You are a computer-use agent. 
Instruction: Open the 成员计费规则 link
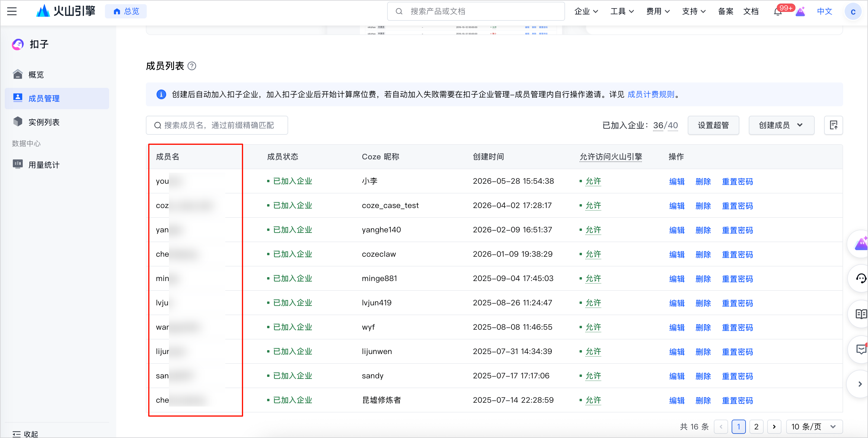tap(651, 94)
